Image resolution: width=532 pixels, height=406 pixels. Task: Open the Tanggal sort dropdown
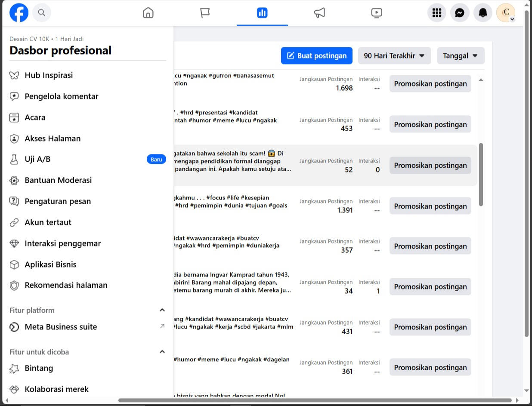point(461,55)
